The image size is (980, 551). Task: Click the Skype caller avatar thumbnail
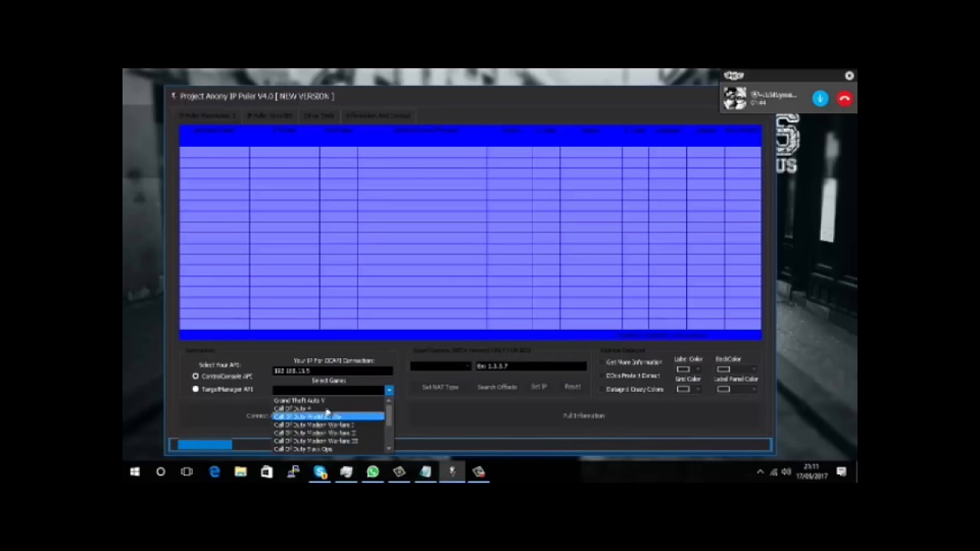coord(734,98)
